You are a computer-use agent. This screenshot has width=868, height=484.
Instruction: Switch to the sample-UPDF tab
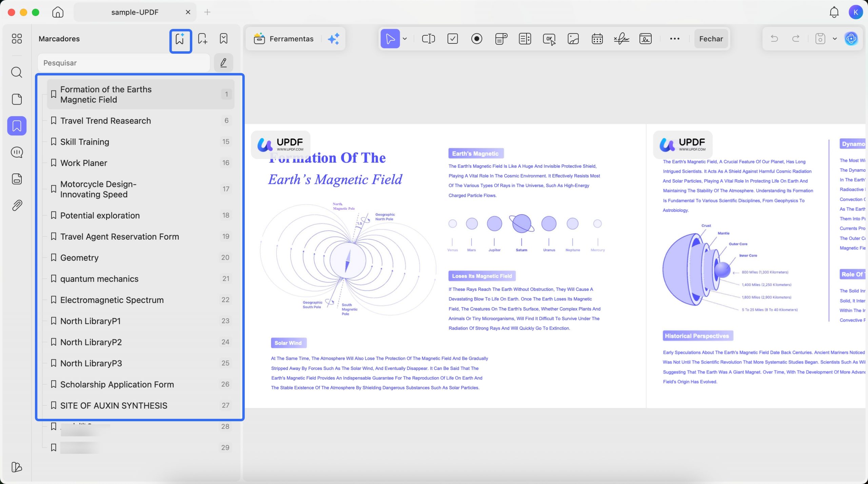click(135, 12)
